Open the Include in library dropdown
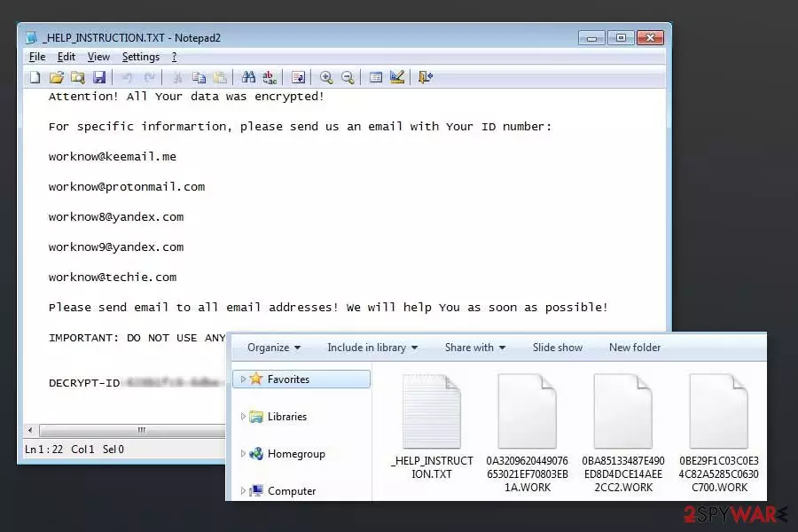This screenshot has height=532, width=798. click(372, 348)
